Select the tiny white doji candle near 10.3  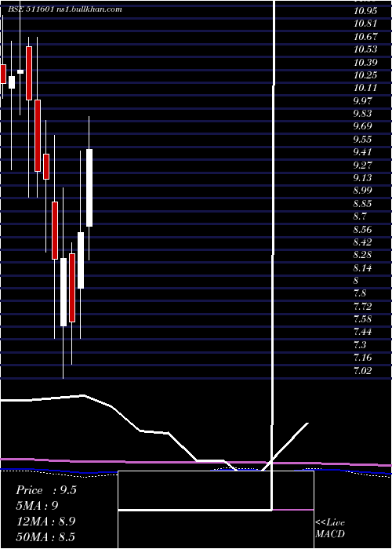pos(20,71)
